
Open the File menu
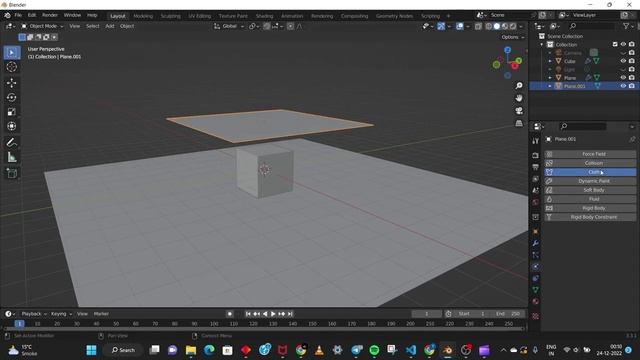(18, 16)
